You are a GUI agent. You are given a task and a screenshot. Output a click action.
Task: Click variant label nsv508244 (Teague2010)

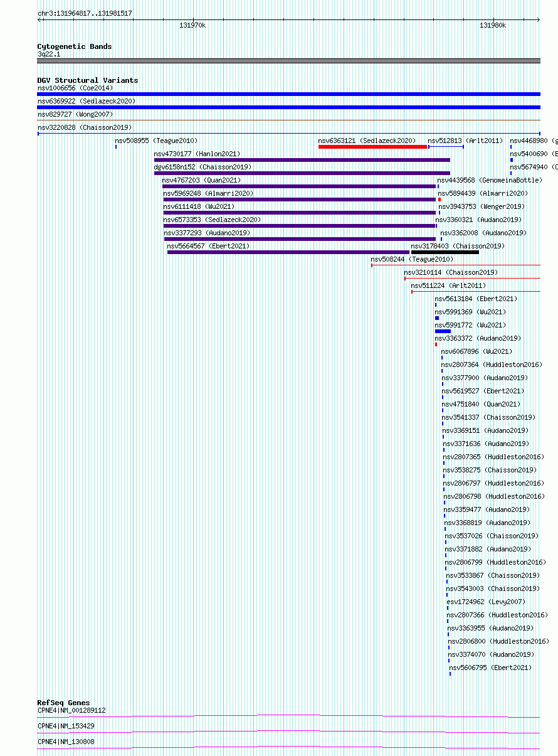412,259
